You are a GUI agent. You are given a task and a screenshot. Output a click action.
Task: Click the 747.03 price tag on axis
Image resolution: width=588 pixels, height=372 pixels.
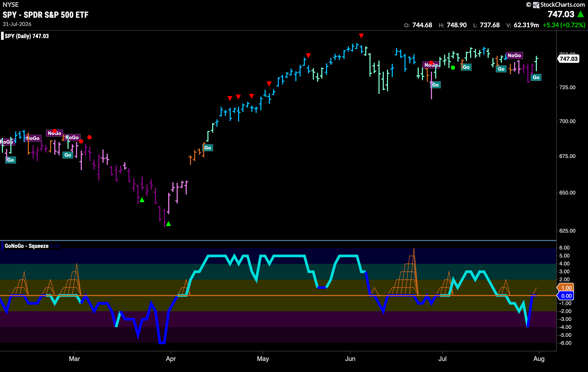coord(568,59)
